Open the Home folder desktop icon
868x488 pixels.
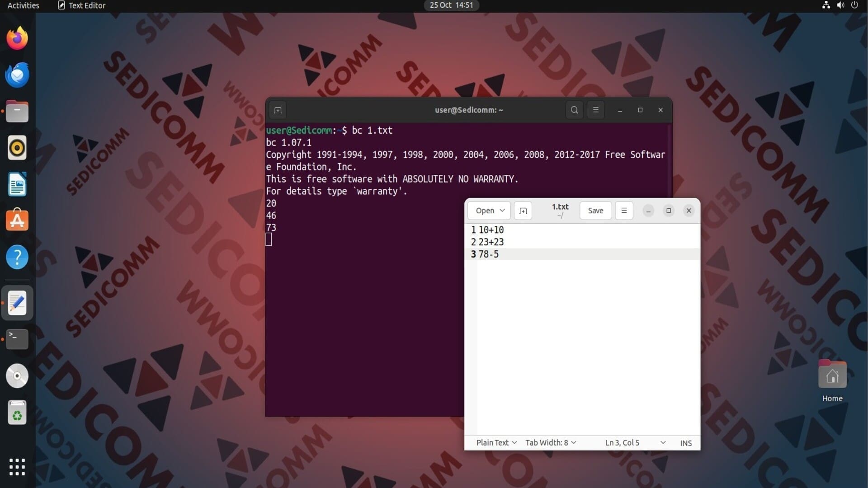pos(832,381)
